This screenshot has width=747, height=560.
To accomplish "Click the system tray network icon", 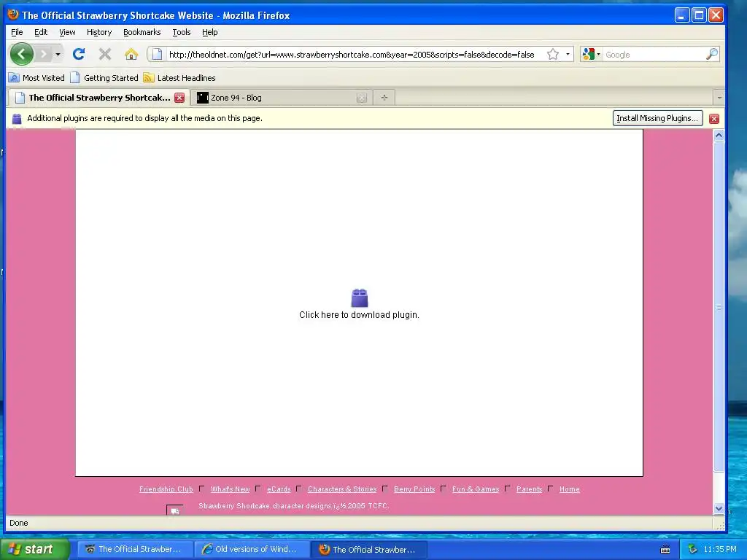I will click(693, 549).
